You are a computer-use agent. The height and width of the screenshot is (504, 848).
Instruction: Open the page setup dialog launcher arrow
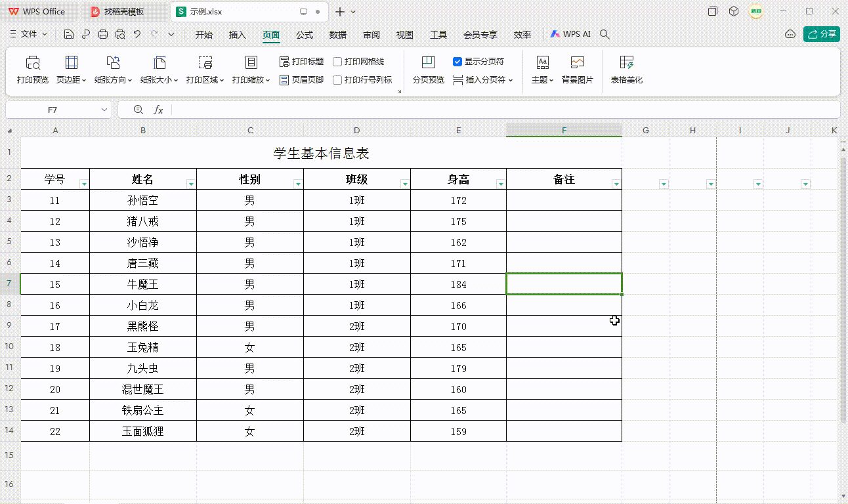coord(399,91)
